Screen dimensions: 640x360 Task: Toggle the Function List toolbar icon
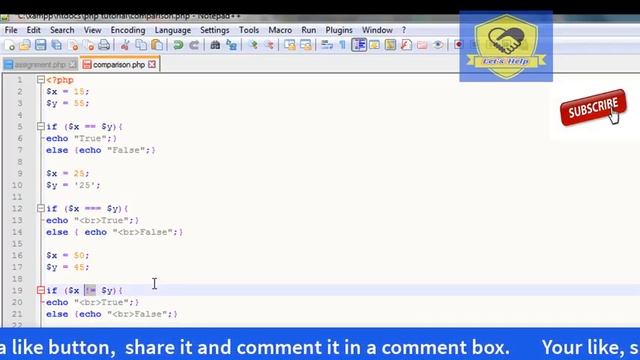pos(406,45)
